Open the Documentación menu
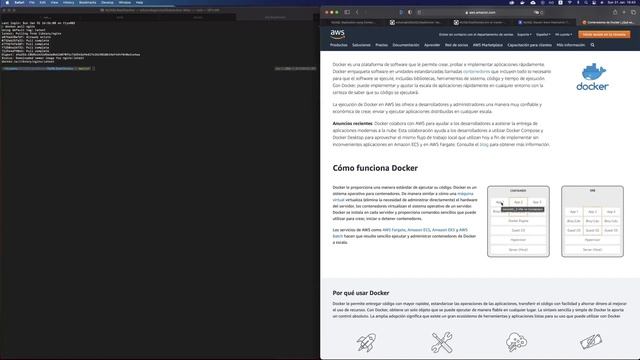640x360 pixels. (x=406, y=45)
